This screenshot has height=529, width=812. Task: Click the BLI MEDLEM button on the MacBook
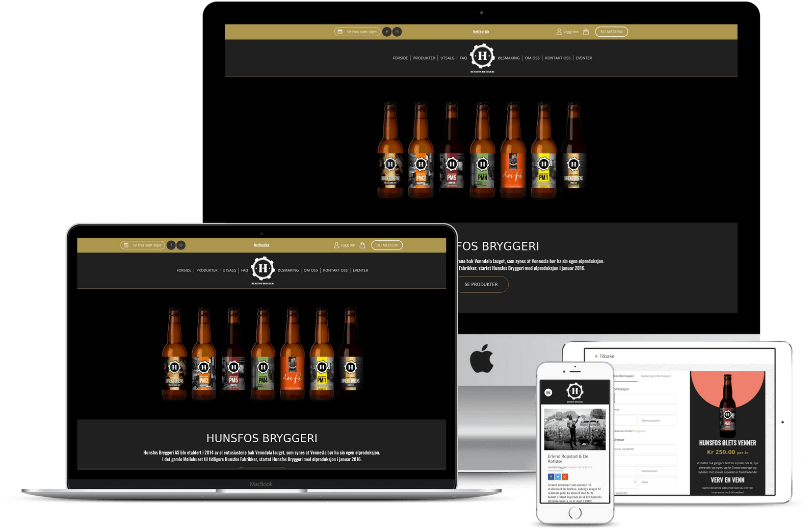click(387, 245)
